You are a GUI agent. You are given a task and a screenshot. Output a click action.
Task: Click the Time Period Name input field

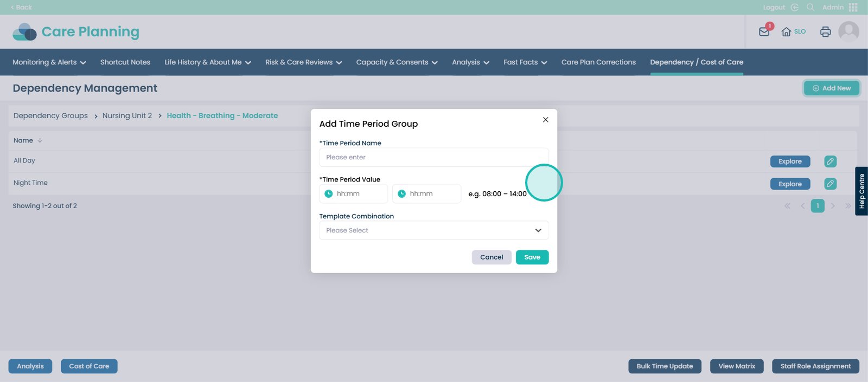point(433,157)
